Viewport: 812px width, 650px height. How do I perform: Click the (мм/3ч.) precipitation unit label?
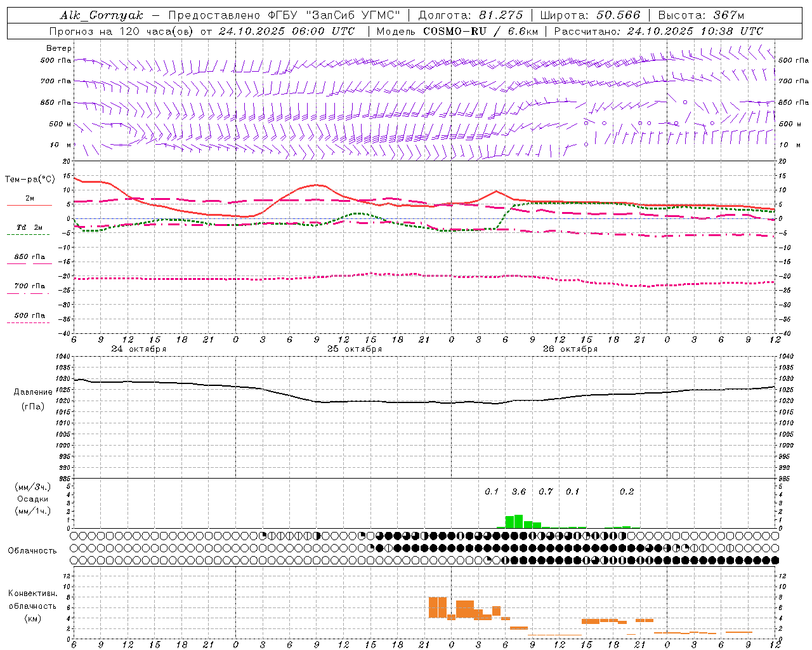(33, 487)
